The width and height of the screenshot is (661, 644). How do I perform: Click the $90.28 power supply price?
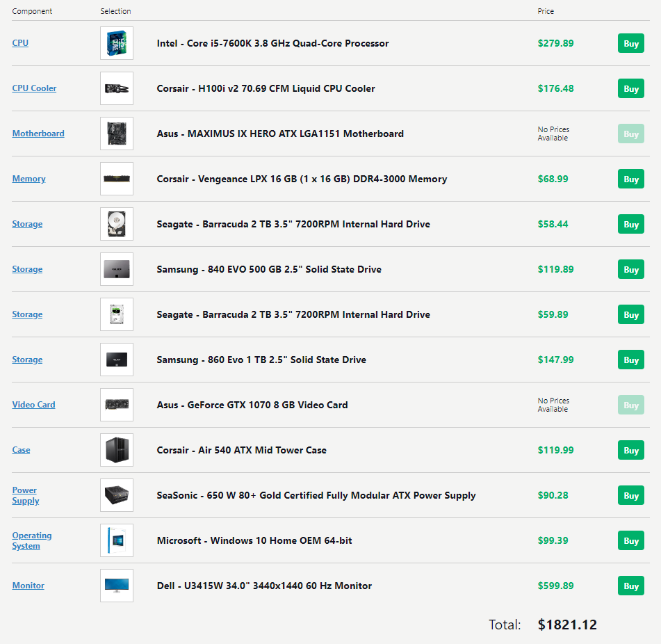pos(553,495)
